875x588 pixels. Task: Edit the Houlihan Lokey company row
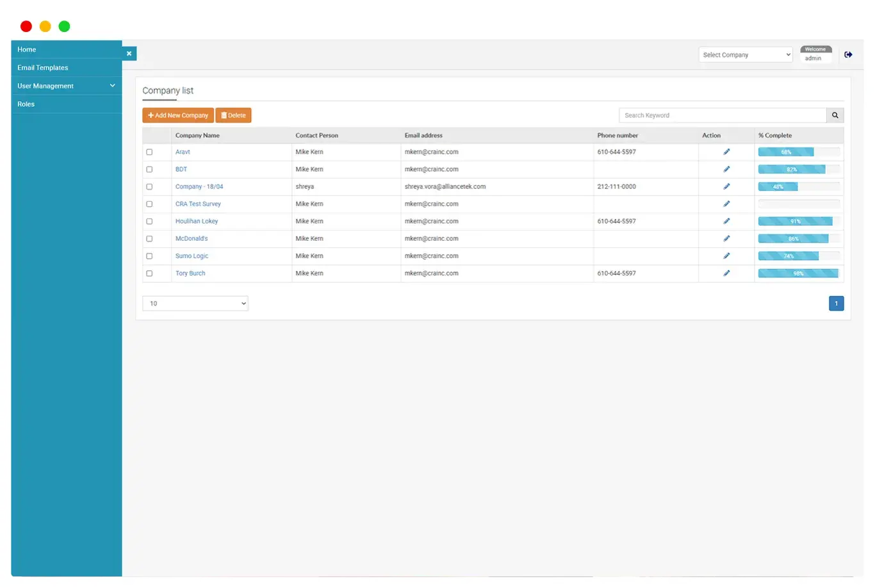pyautogui.click(x=726, y=221)
